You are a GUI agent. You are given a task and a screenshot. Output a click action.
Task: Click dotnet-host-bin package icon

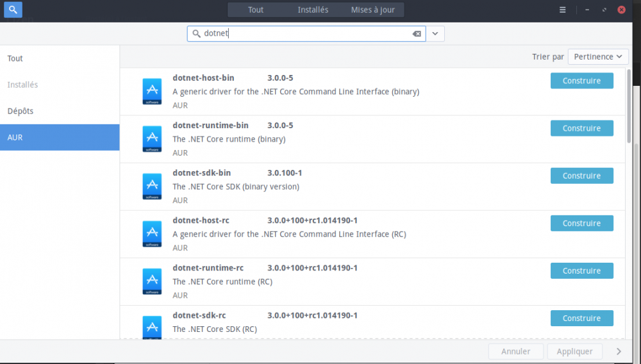tap(152, 92)
